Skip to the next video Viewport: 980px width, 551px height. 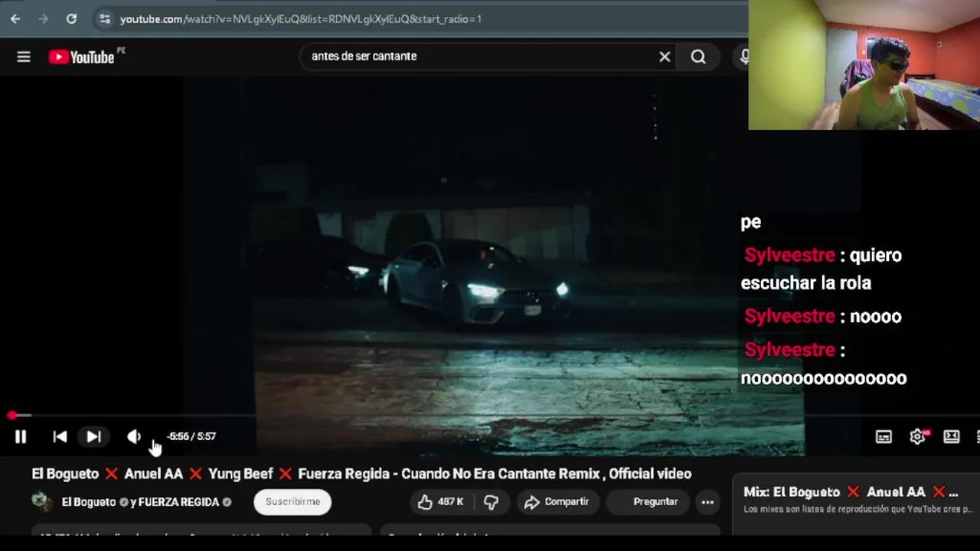click(x=93, y=436)
